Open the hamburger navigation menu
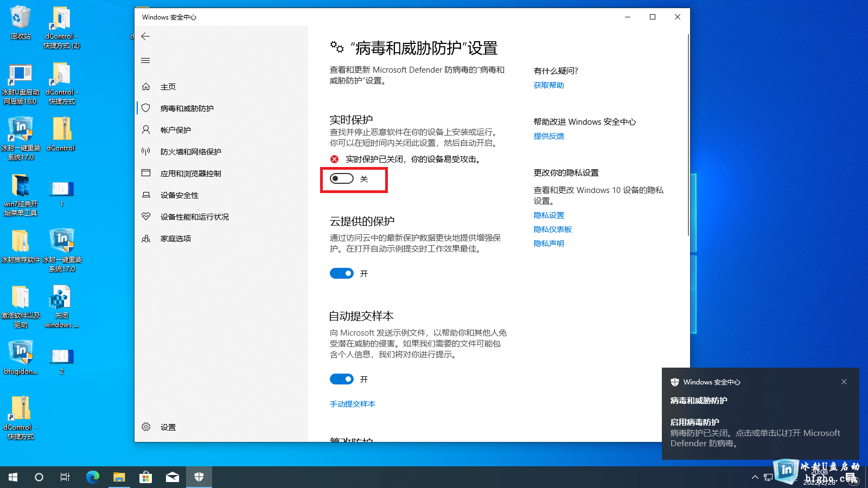Image resolution: width=868 pixels, height=488 pixels. click(145, 60)
